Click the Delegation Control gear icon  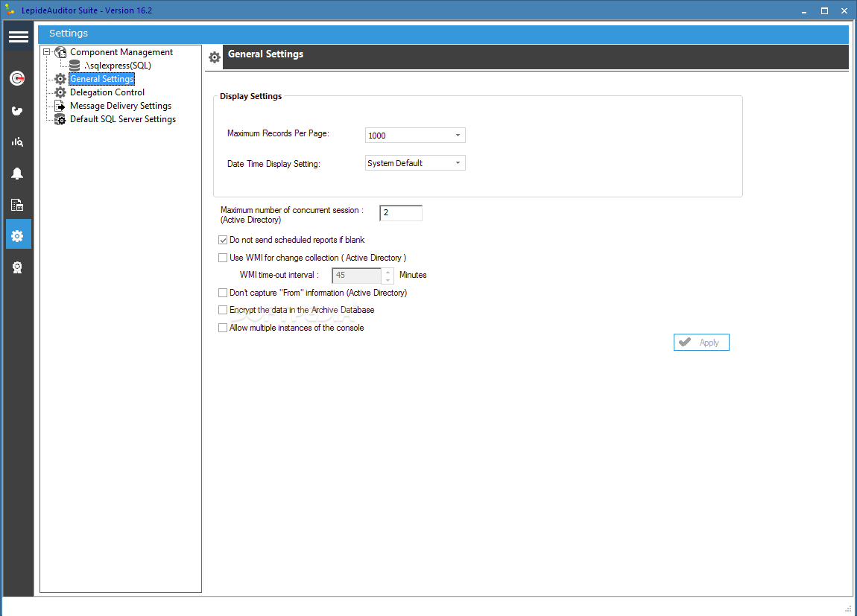[x=60, y=93]
